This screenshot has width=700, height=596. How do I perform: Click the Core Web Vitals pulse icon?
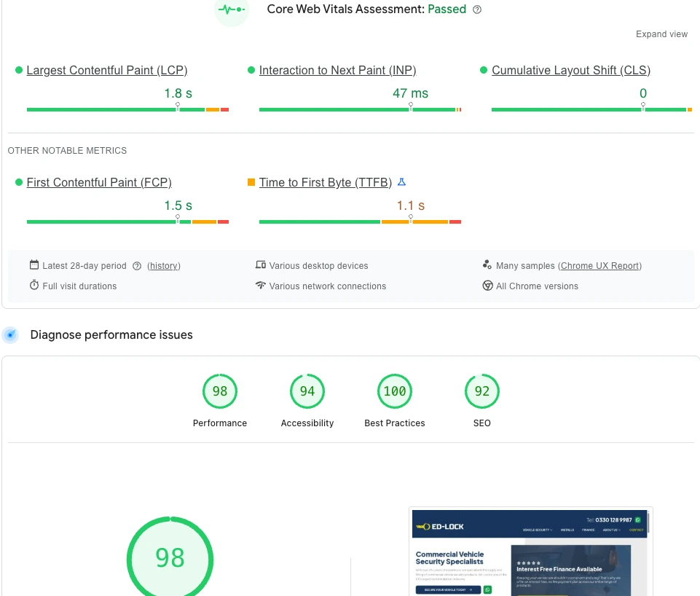(x=232, y=10)
